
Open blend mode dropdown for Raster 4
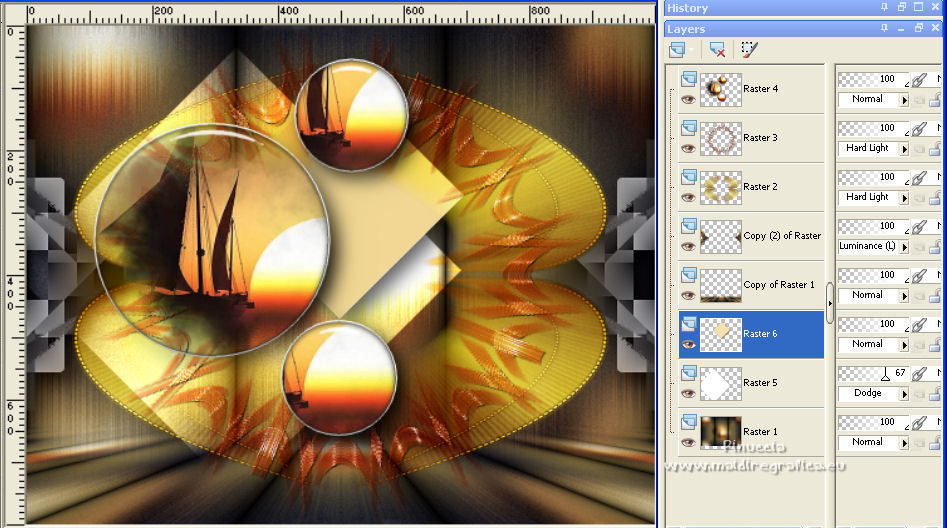904,100
